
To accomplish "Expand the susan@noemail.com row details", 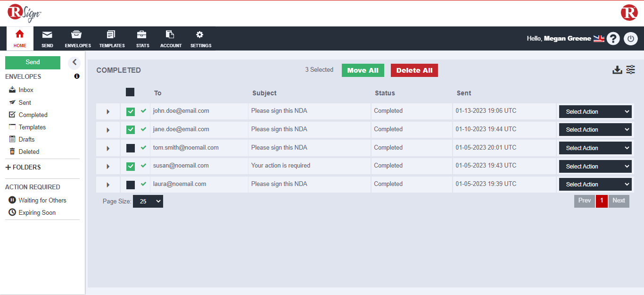I will pos(108,167).
